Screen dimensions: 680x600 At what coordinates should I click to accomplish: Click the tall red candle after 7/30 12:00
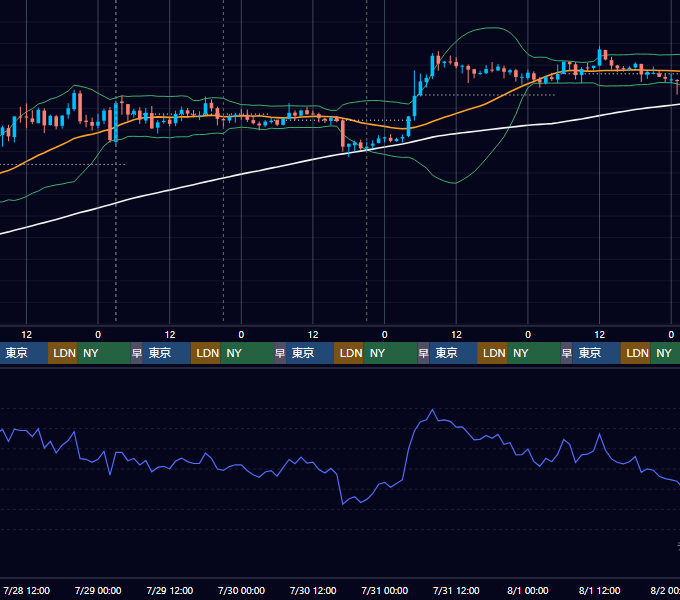tap(343, 134)
